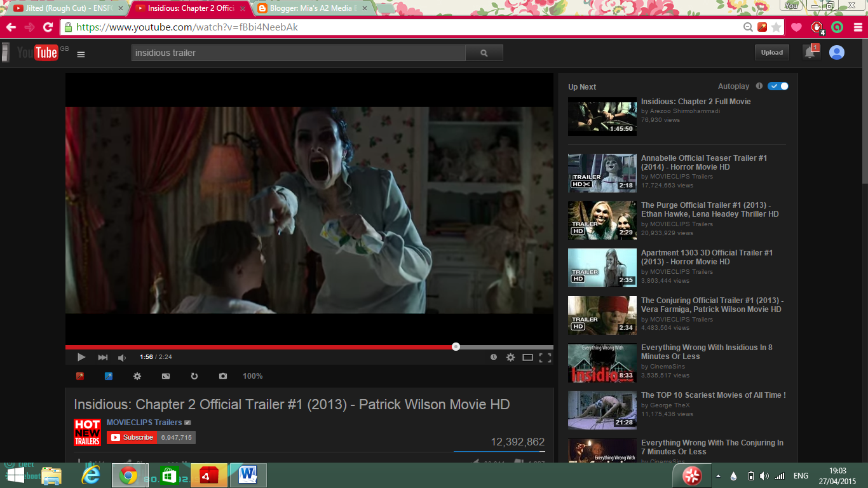Toggle the Autoplay switch
Image resolution: width=868 pixels, height=488 pixels.
[x=778, y=86]
